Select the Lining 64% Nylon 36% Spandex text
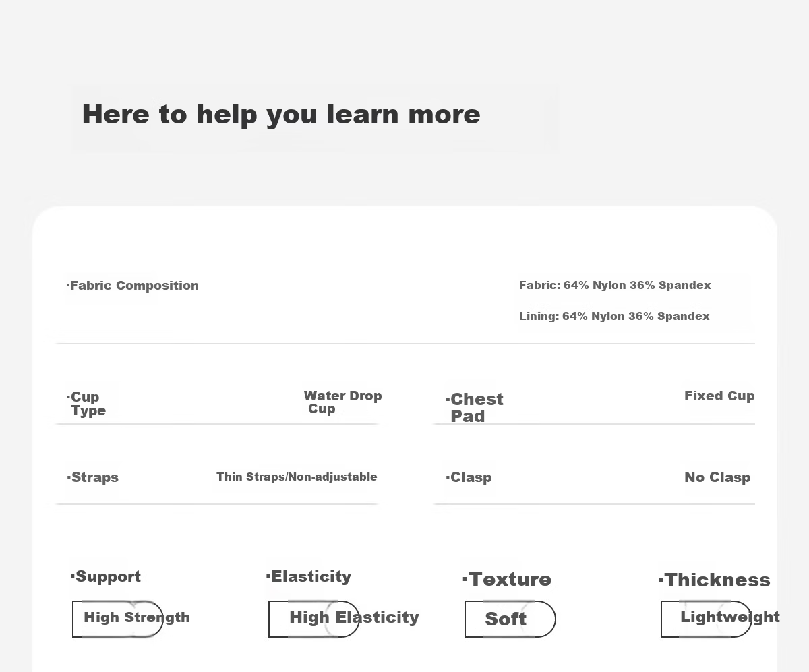 (x=614, y=316)
